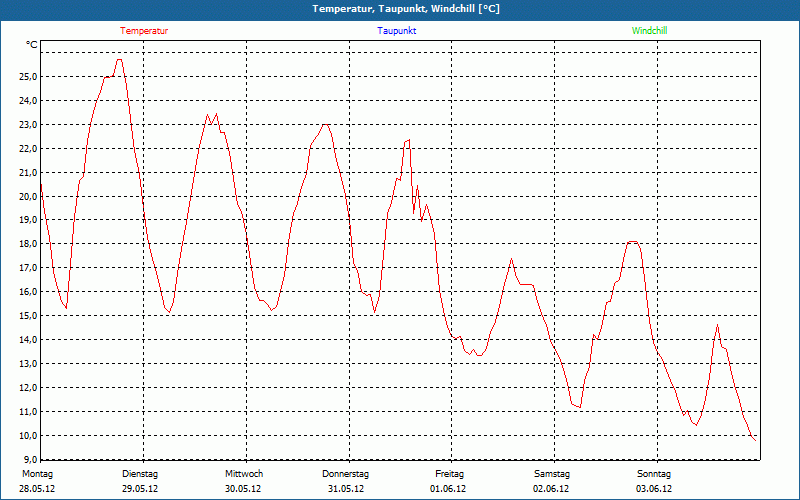Screen dimensions: 800x500
Task: Click the date 31.05.12
Action: point(346,489)
